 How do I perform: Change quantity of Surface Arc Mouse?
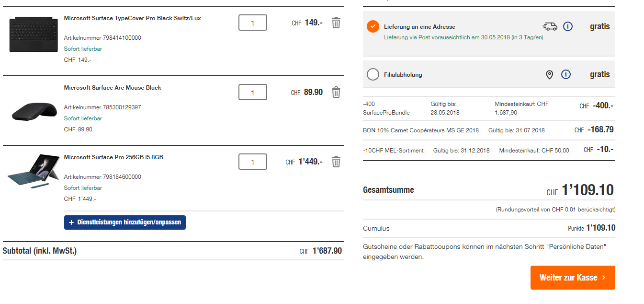point(253,92)
